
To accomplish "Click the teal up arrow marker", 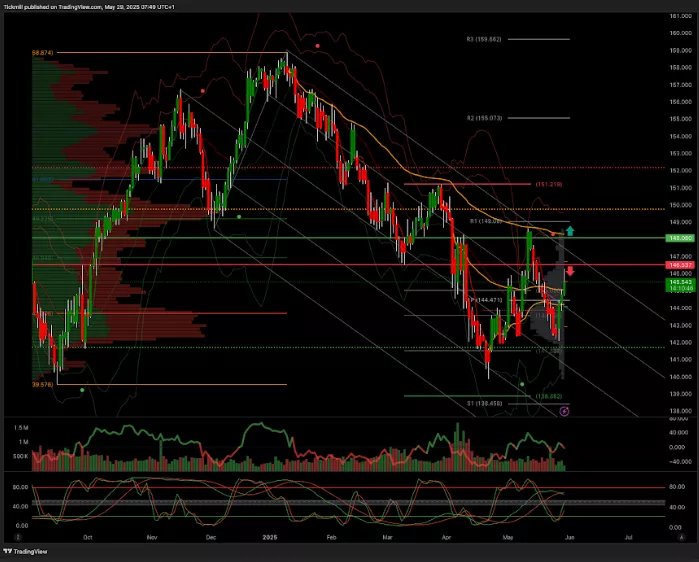I will [x=569, y=229].
